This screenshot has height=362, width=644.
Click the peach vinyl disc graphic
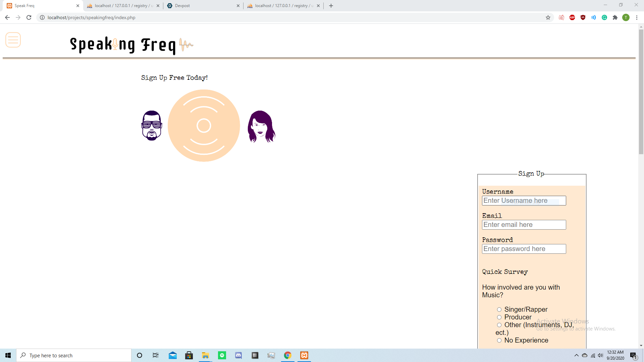point(204,126)
